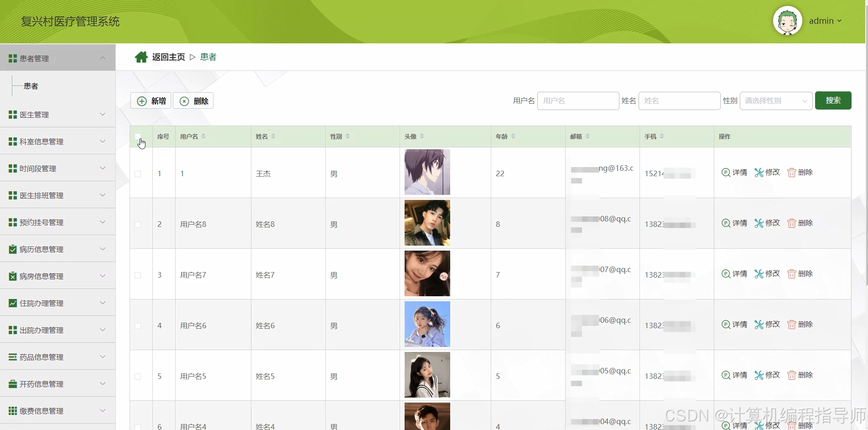868x430 pixels.
Task: Click the 病房信息管理 icon
Action: [13, 276]
